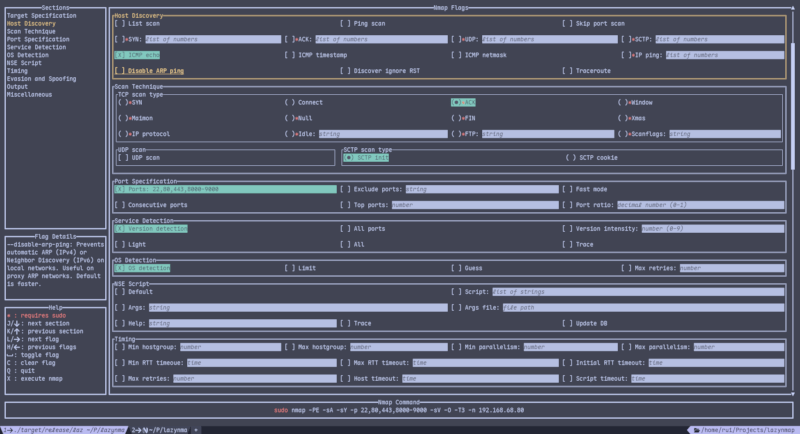The image size is (800, 434).
Task: Select Timing in the Sections list
Action: tap(17, 71)
